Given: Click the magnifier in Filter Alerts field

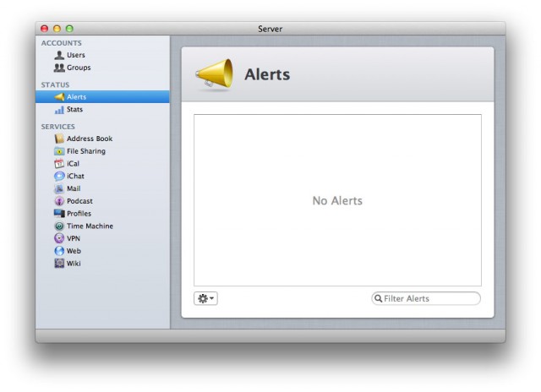Looking at the screenshot, I should 379,298.
